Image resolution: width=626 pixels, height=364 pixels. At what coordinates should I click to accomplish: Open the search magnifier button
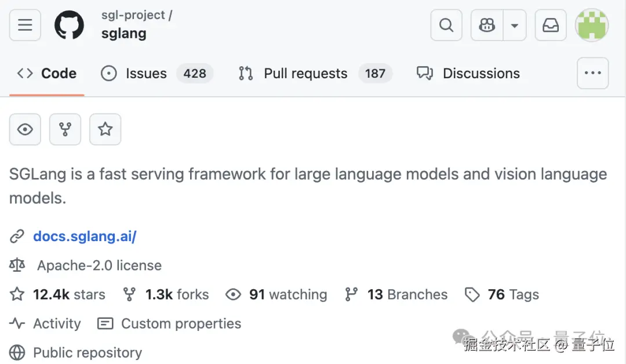pyautogui.click(x=446, y=25)
